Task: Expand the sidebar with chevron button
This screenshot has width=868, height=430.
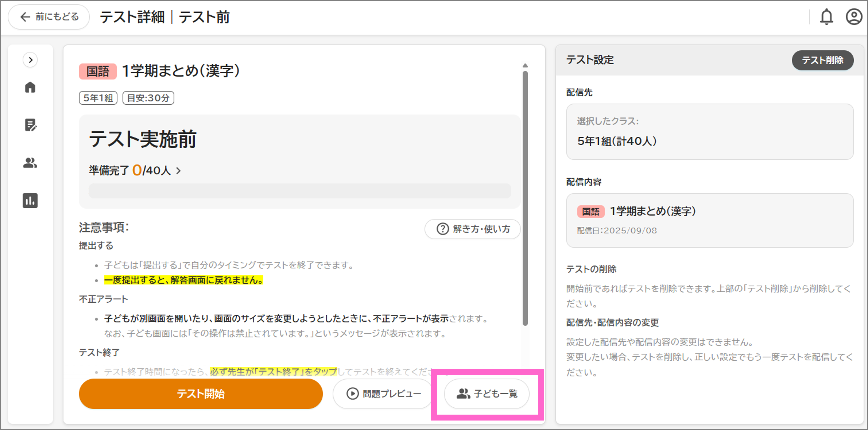Action: 30,60
